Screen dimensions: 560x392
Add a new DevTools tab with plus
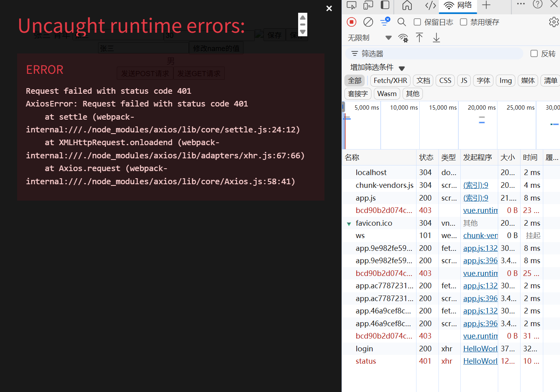tap(486, 5)
